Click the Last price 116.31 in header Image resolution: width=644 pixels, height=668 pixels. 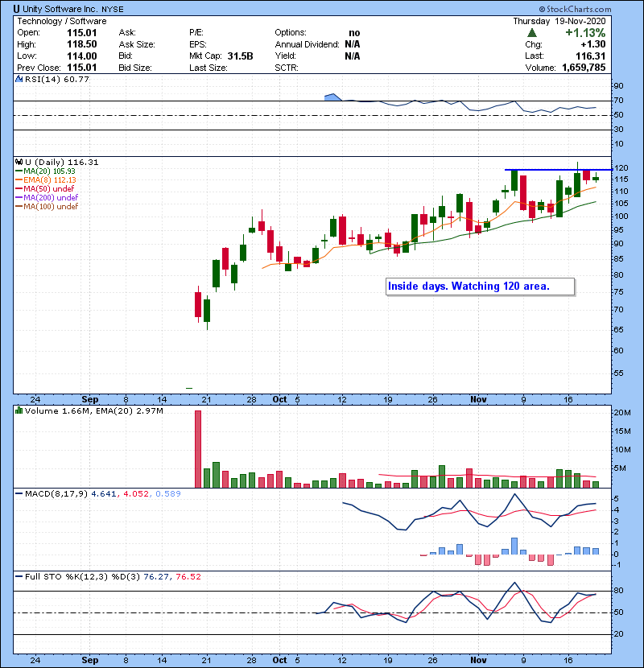(590, 56)
